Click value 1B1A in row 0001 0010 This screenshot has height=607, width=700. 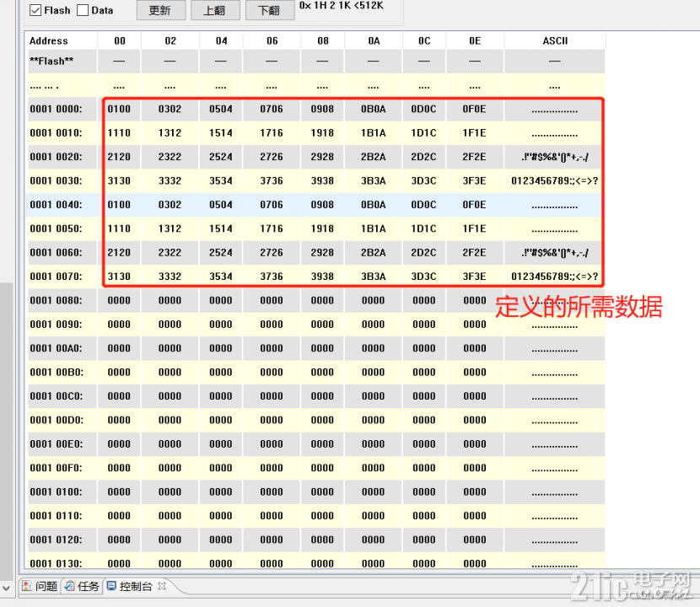374,133
